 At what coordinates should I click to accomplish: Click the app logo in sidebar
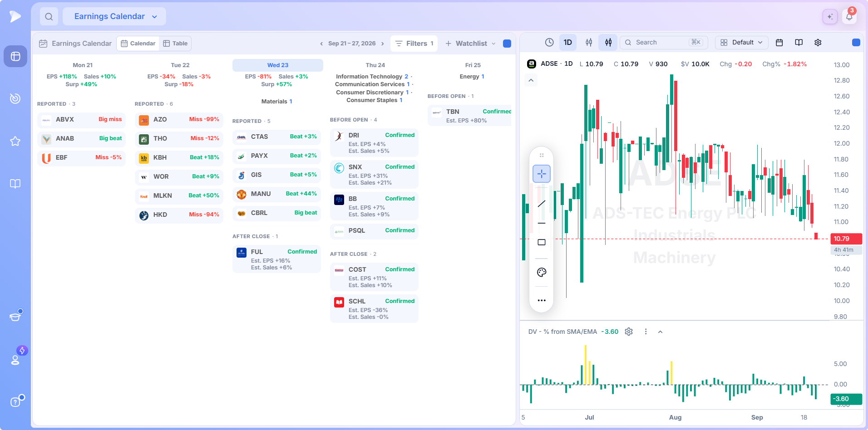[x=15, y=16]
